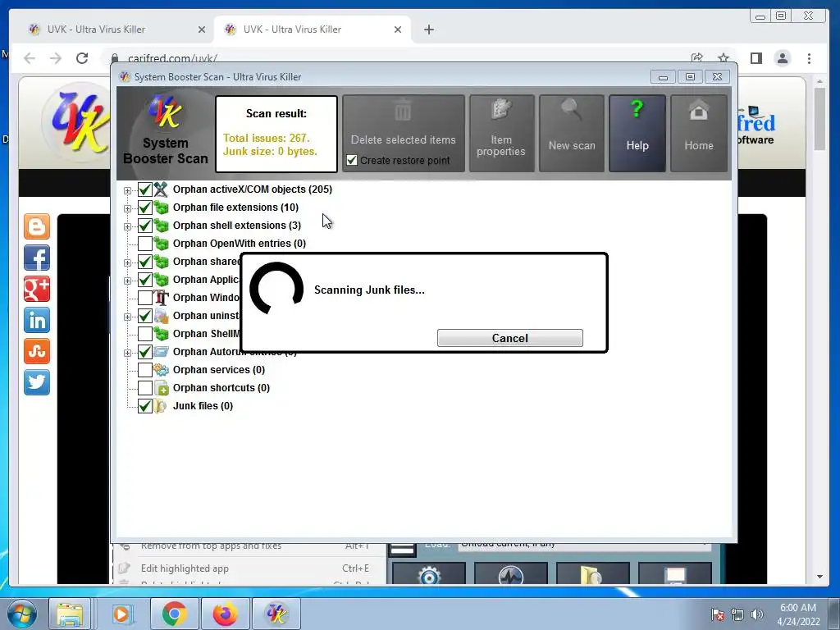This screenshot has height=630, width=840.
Task: Click the Blogger share icon
Action: point(36,226)
